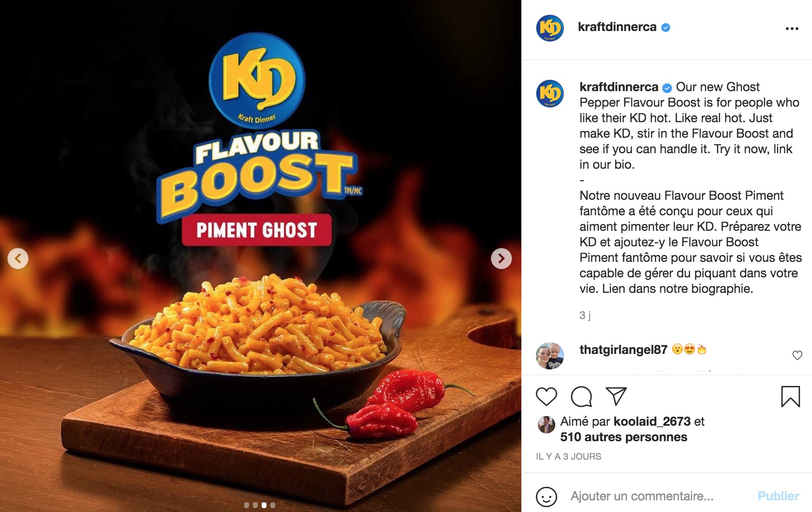Open emoji picker smiley icon
The height and width of the screenshot is (512, 812).
click(x=547, y=496)
